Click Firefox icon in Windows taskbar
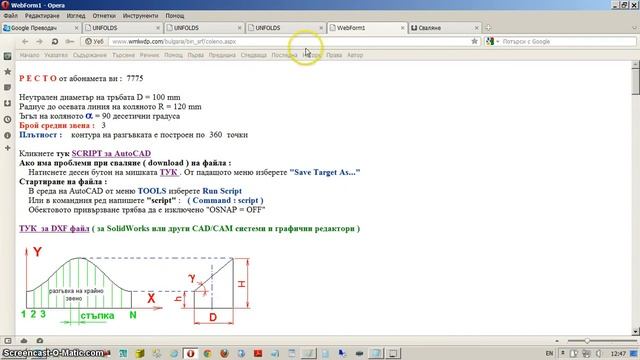 [x=224, y=353]
